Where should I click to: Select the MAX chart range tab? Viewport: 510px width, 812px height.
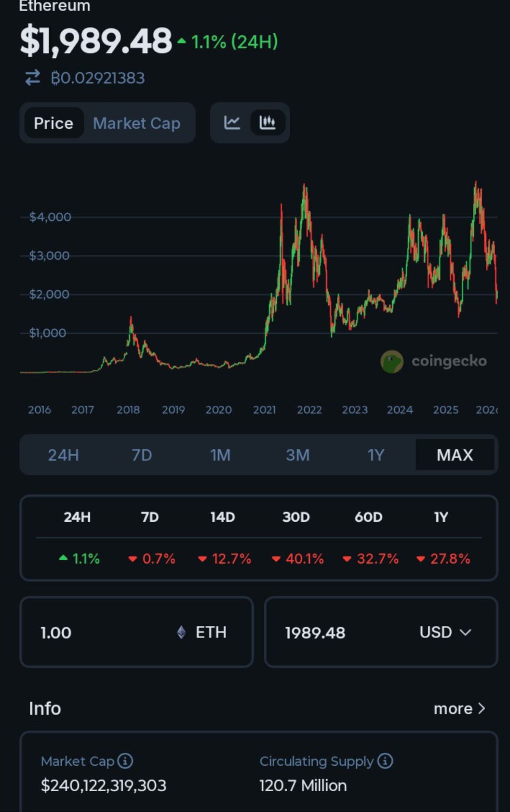[x=455, y=455]
